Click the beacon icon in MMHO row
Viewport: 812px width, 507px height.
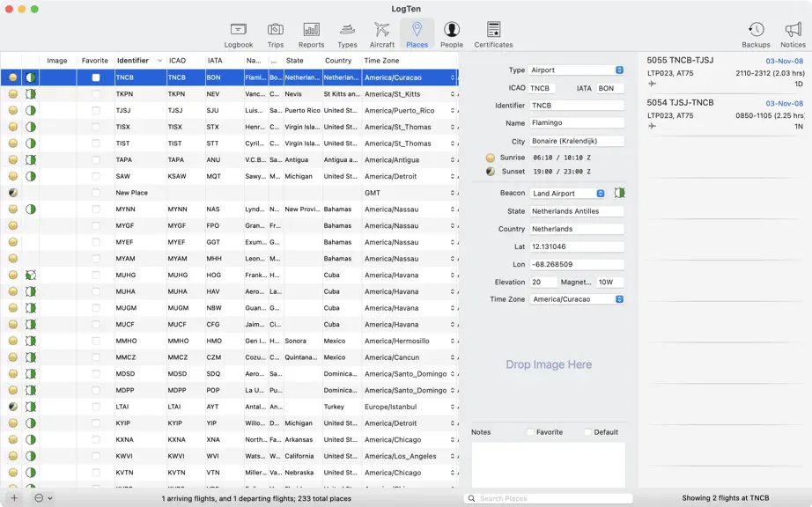pos(31,341)
